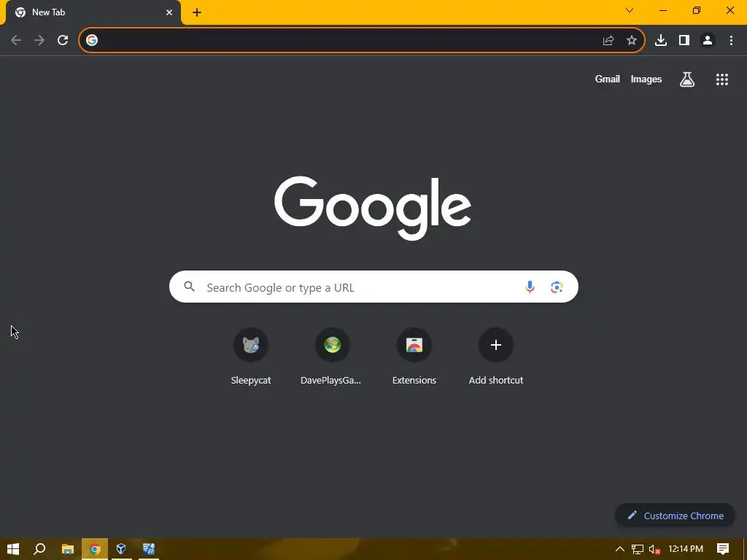
Task: Click the muted volume tray icon
Action: click(x=654, y=549)
